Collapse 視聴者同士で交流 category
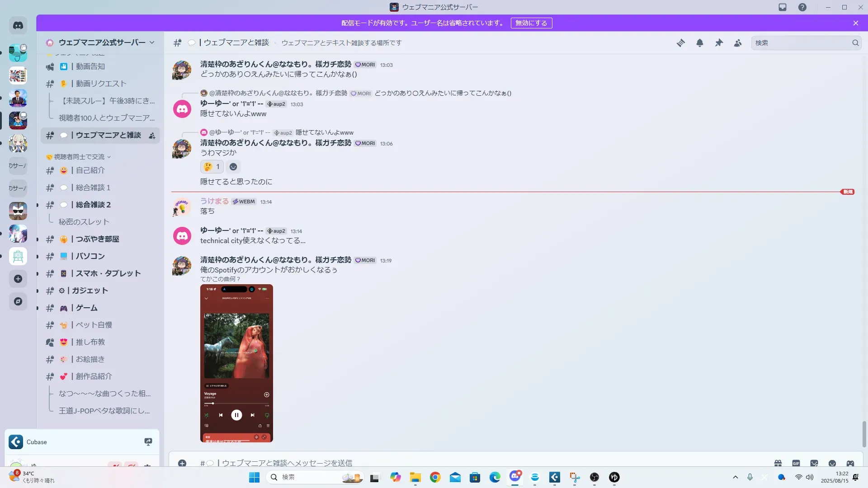This screenshot has width=868, height=488. tap(79, 157)
